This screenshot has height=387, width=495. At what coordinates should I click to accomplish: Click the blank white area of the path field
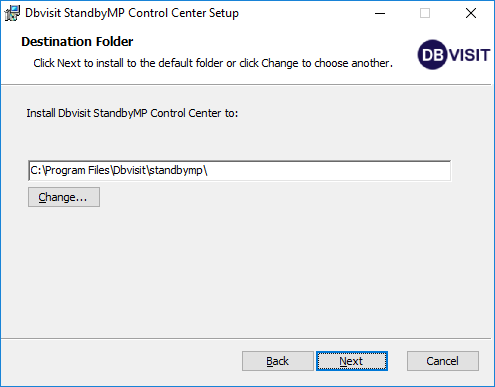coord(330,171)
